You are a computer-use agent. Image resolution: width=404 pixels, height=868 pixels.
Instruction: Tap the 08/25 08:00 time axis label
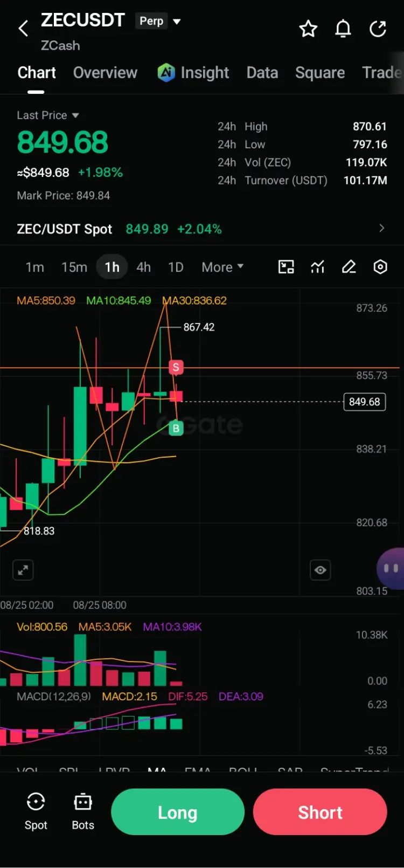pyautogui.click(x=100, y=605)
